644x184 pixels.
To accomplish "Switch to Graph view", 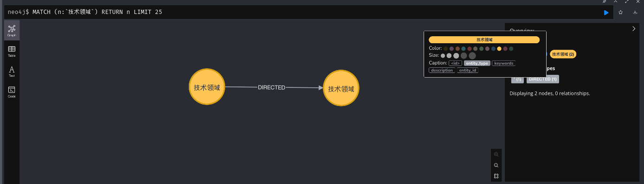I will pyautogui.click(x=12, y=31).
